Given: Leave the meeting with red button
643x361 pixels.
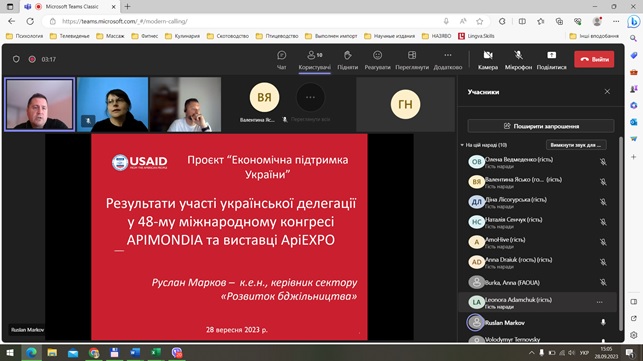Looking at the screenshot, I should pos(594,59).
